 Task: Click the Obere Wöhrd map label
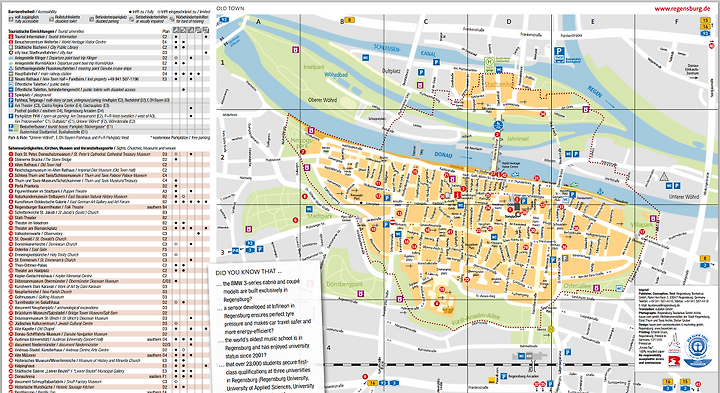point(322,100)
